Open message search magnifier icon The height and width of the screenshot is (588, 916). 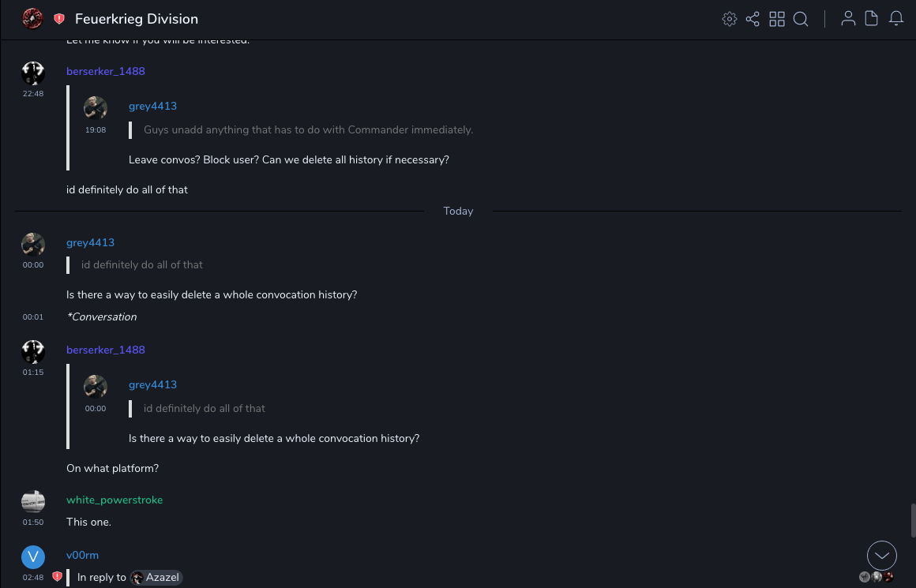pyautogui.click(x=801, y=19)
